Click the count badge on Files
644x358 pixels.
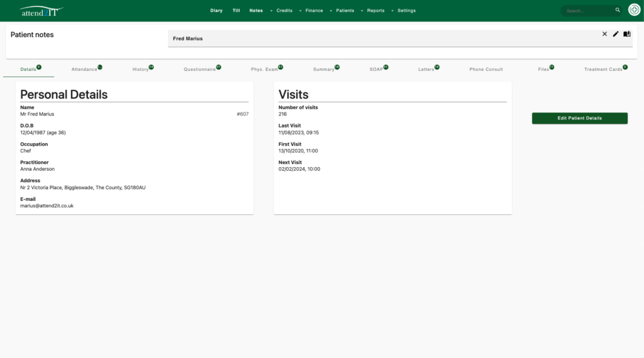click(x=552, y=67)
